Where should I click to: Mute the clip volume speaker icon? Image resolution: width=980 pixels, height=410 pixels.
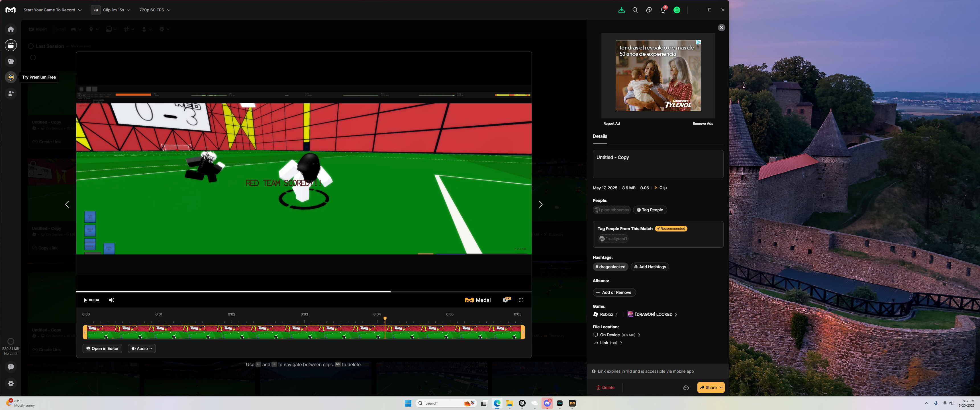click(111, 300)
